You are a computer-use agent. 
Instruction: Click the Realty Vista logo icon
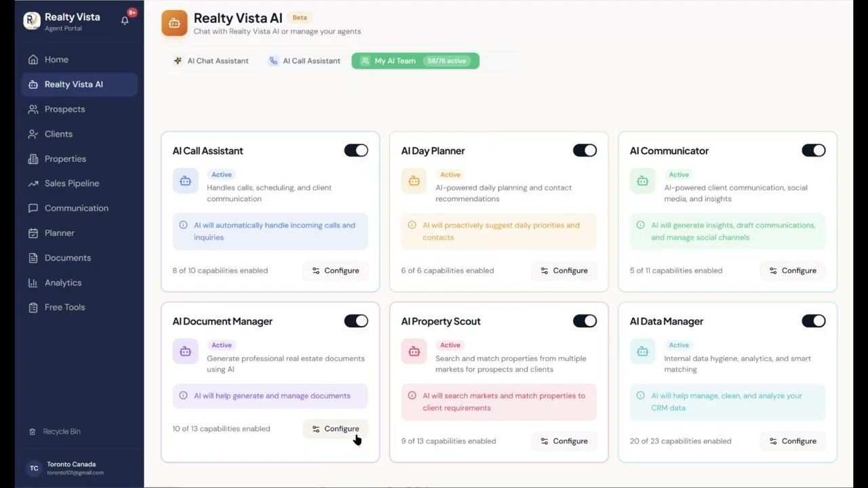pos(32,20)
